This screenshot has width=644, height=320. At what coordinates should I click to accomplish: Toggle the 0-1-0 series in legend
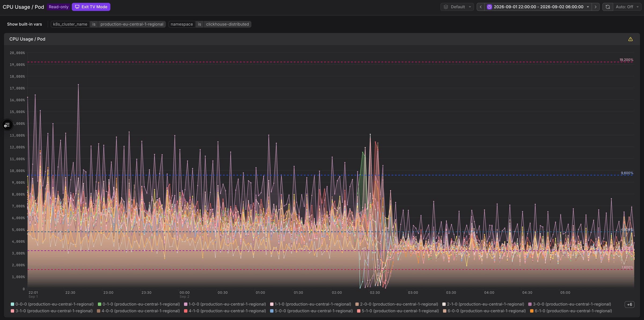point(139,304)
